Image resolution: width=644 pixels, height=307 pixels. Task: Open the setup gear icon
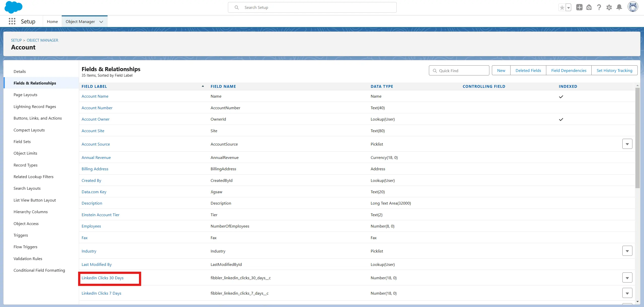tap(609, 7)
